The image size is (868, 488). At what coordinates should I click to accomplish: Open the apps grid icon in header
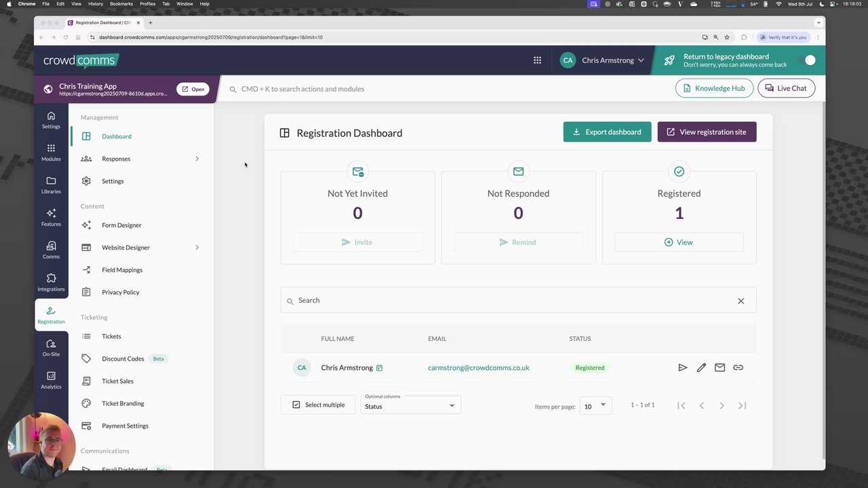pyautogui.click(x=537, y=60)
